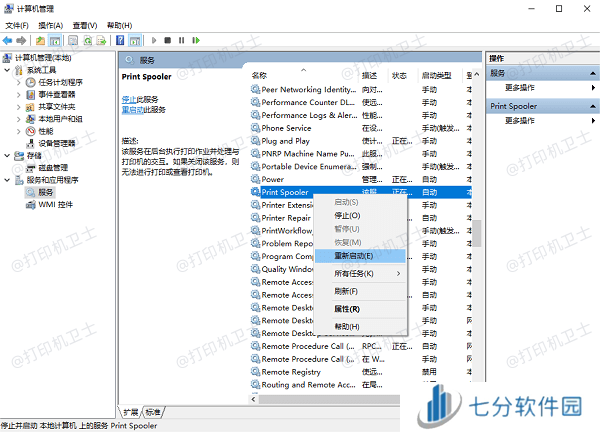Image resolution: width=600 pixels, height=432 pixels.
Task: Sort by the 启动类型 column header
Action: pos(437,75)
